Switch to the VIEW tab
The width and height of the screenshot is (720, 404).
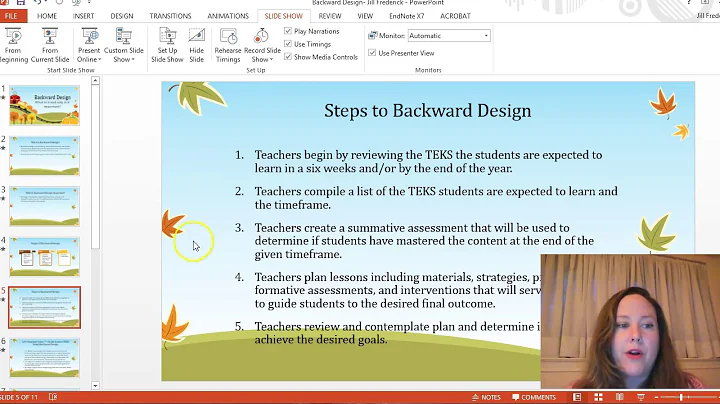(365, 16)
